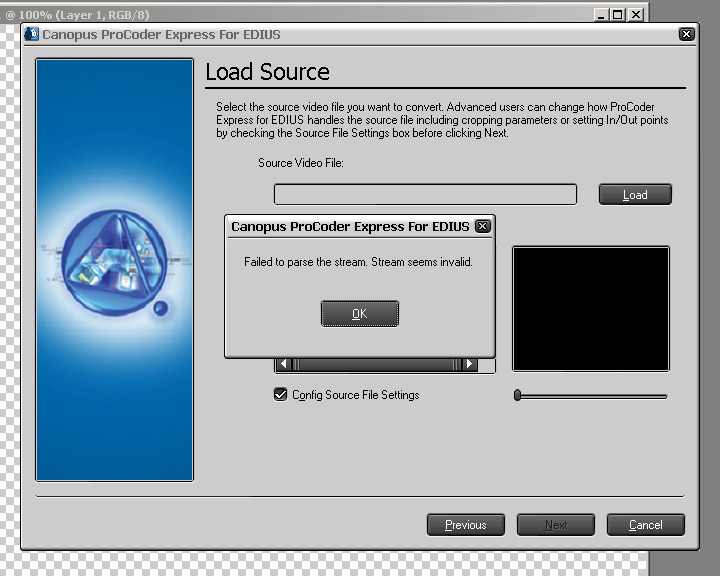The height and width of the screenshot is (576, 720).
Task: Close the stream error dialog
Action: 482,226
